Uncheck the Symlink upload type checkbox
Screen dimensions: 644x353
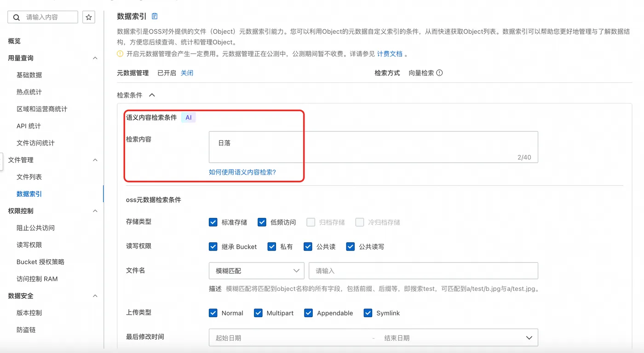pos(368,313)
